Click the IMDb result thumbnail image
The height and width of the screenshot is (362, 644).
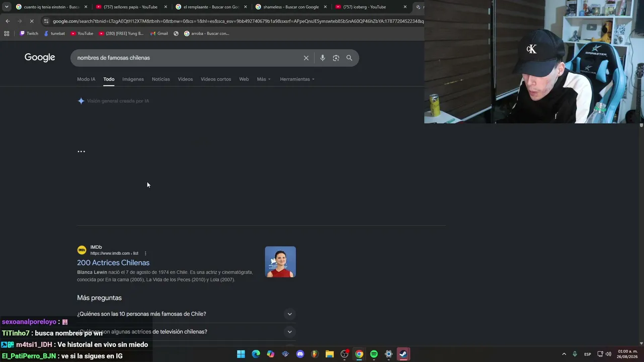click(x=280, y=261)
